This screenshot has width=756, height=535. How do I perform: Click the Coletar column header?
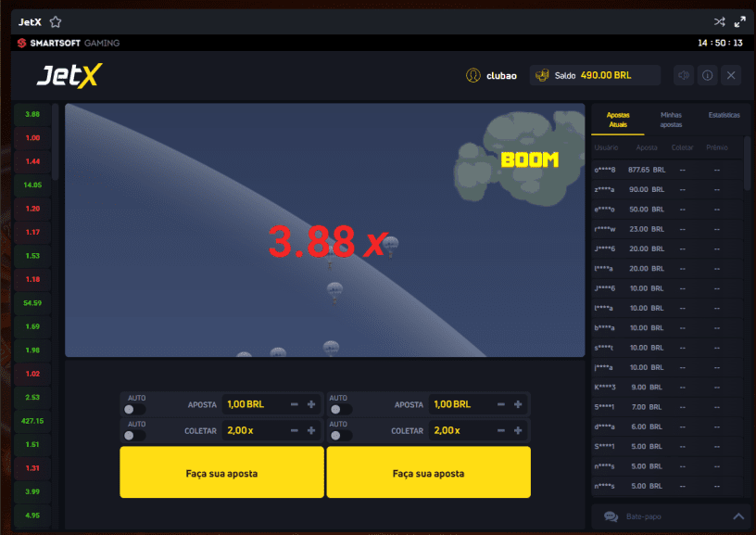(682, 147)
